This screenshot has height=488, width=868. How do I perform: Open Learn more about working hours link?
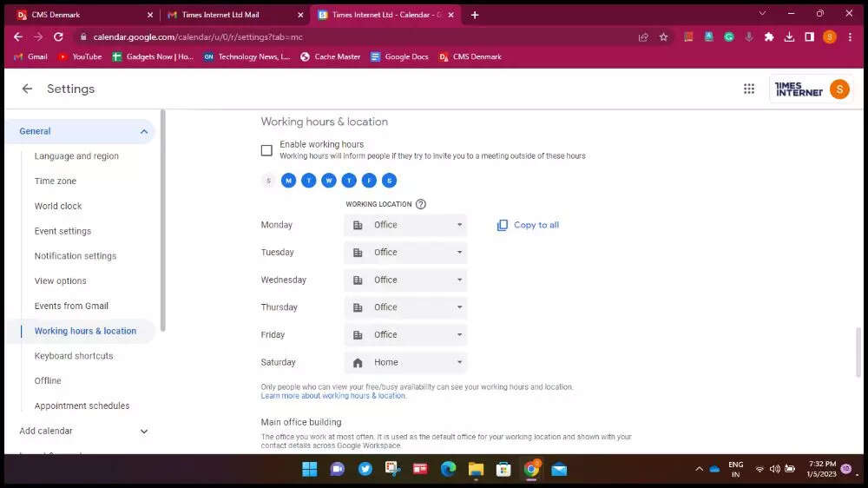click(333, 396)
